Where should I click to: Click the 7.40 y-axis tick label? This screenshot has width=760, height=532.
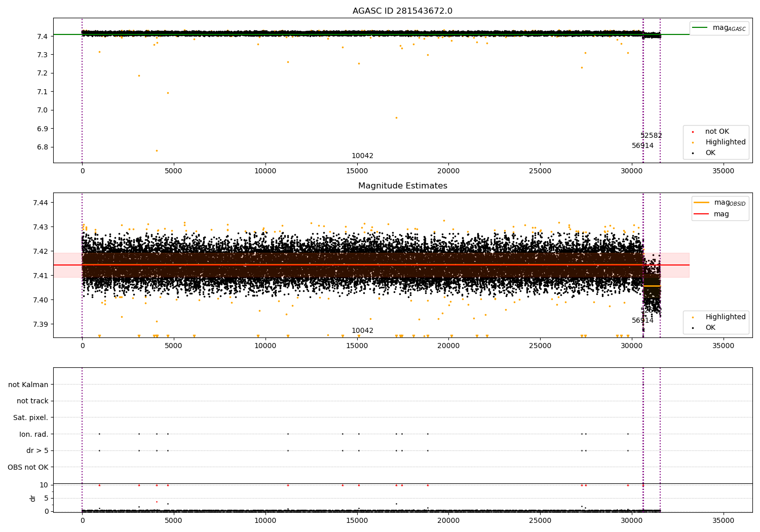tap(41, 300)
